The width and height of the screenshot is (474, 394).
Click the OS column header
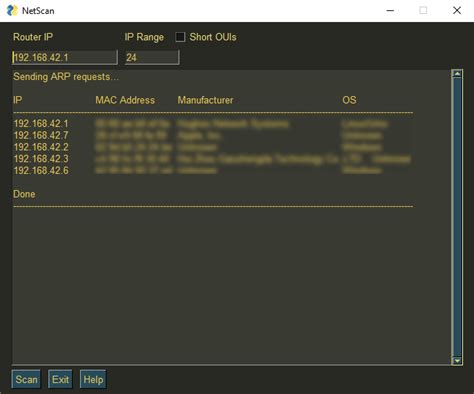[349, 100]
